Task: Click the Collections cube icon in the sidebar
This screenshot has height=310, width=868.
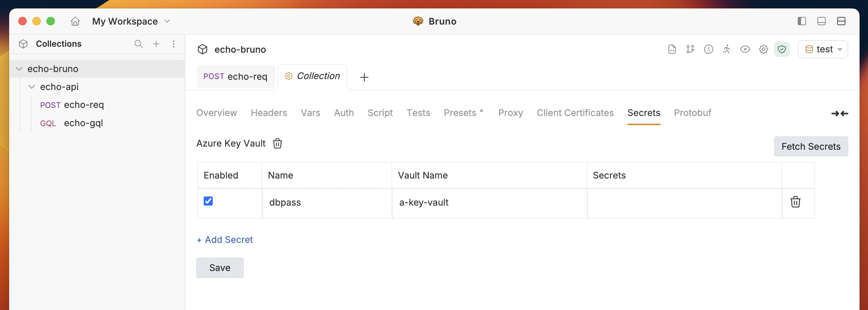Action: [x=23, y=44]
